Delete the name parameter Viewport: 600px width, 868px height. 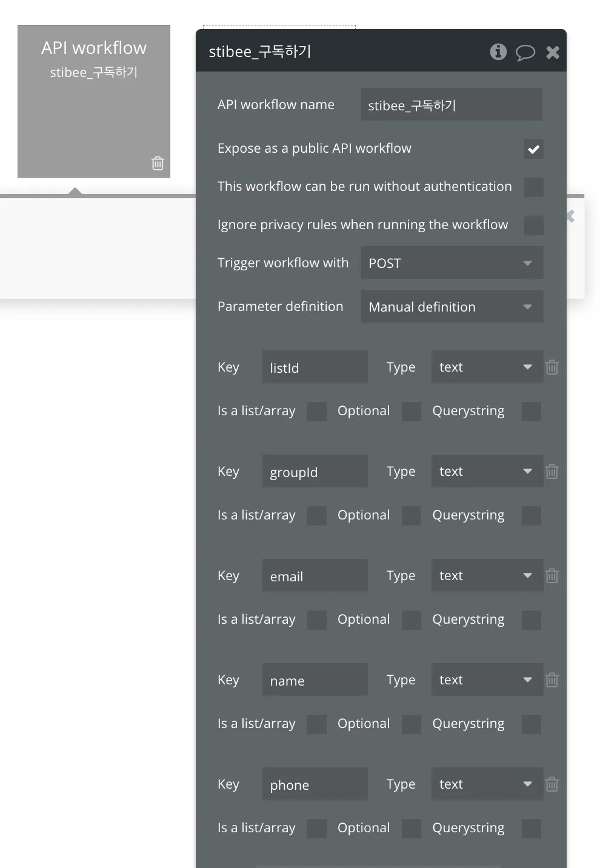tap(552, 680)
